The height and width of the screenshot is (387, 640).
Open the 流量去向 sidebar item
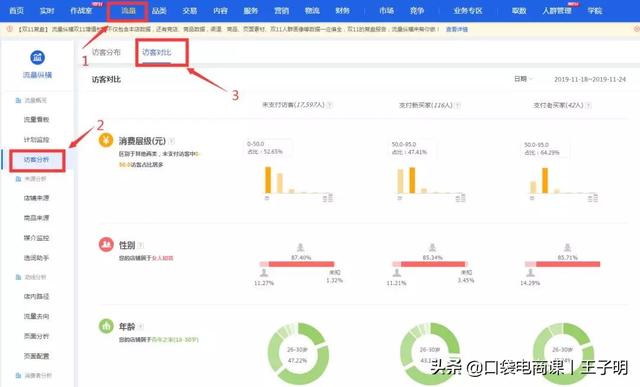coord(36,316)
